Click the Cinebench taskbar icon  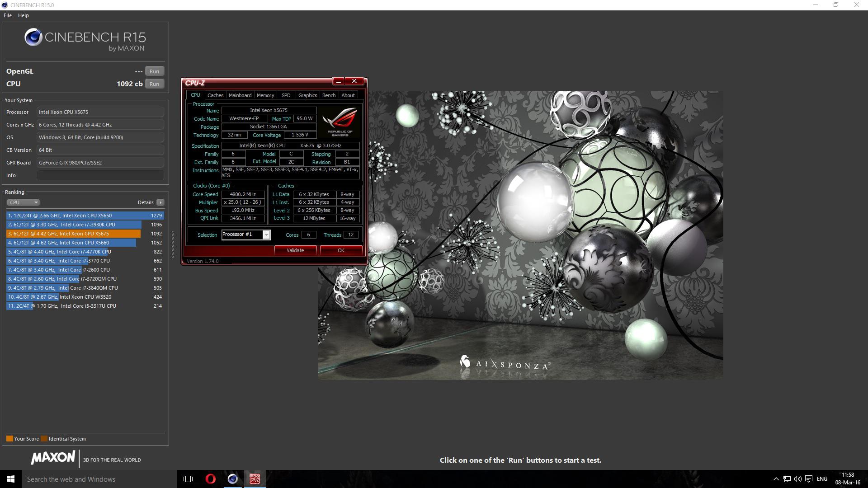pos(232,479)
